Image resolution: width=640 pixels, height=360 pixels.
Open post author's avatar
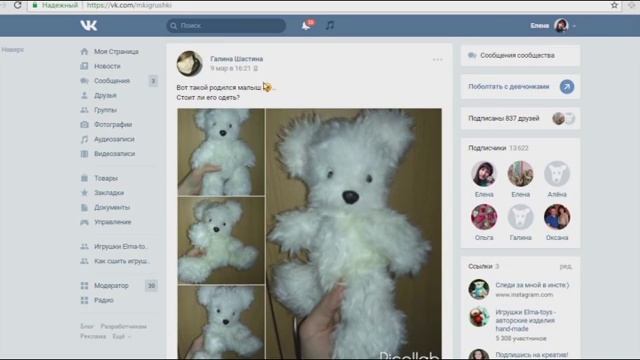click(189, 63)
